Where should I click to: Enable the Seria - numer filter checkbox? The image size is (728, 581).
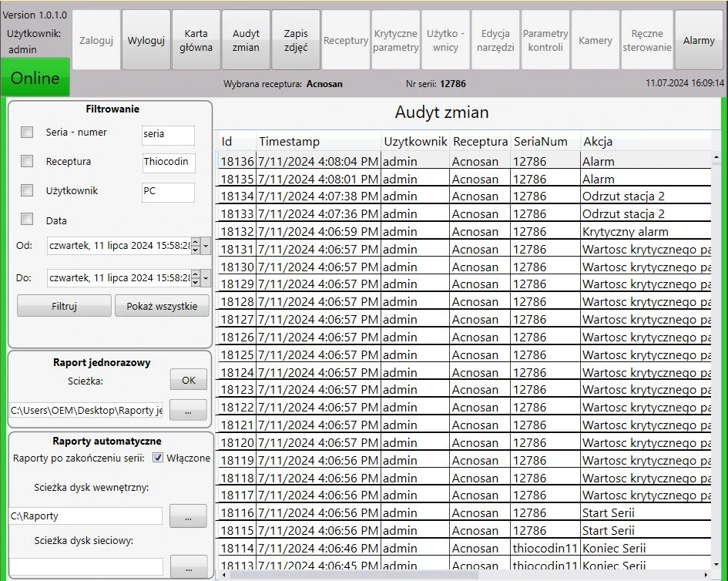point(27,133)
